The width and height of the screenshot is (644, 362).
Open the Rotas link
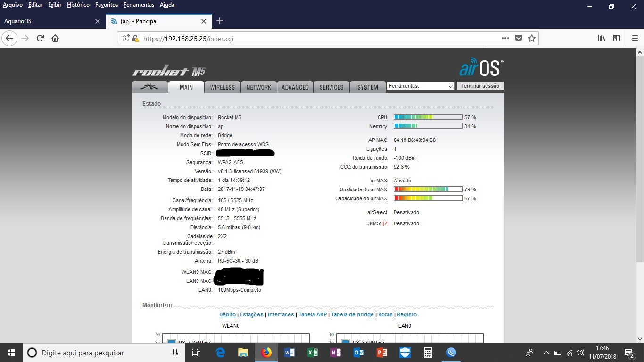coord(385,314)
